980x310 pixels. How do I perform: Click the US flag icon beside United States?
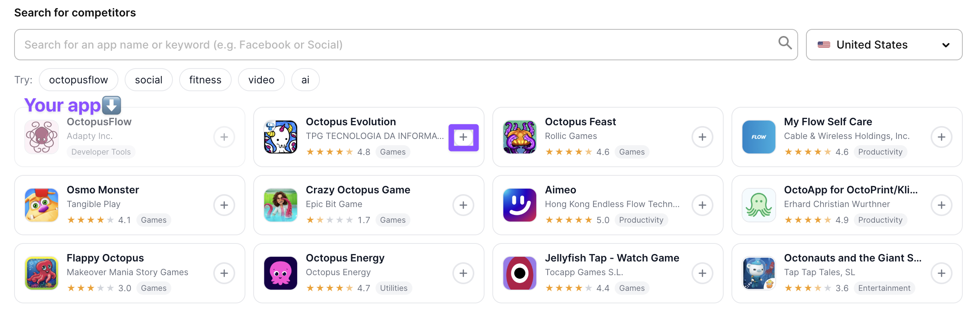824,44
